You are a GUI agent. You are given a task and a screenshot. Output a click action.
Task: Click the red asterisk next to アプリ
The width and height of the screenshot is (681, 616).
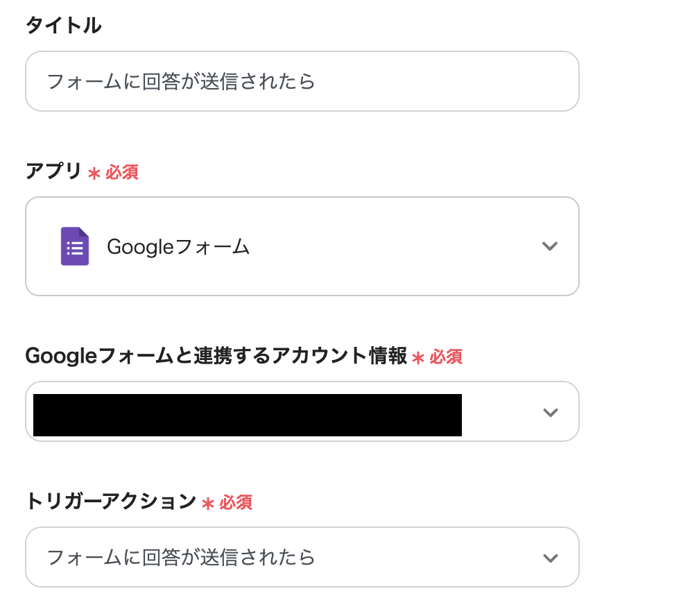(94, 173)
